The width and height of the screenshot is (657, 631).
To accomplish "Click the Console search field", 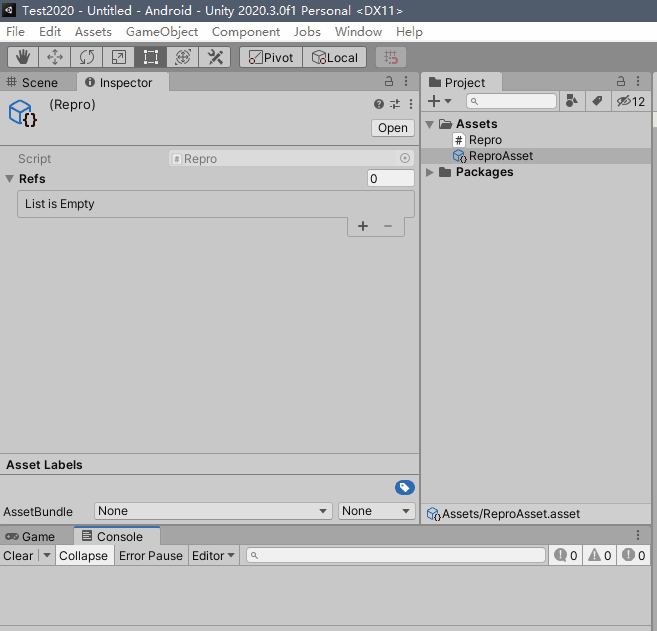I will [396, 556].
